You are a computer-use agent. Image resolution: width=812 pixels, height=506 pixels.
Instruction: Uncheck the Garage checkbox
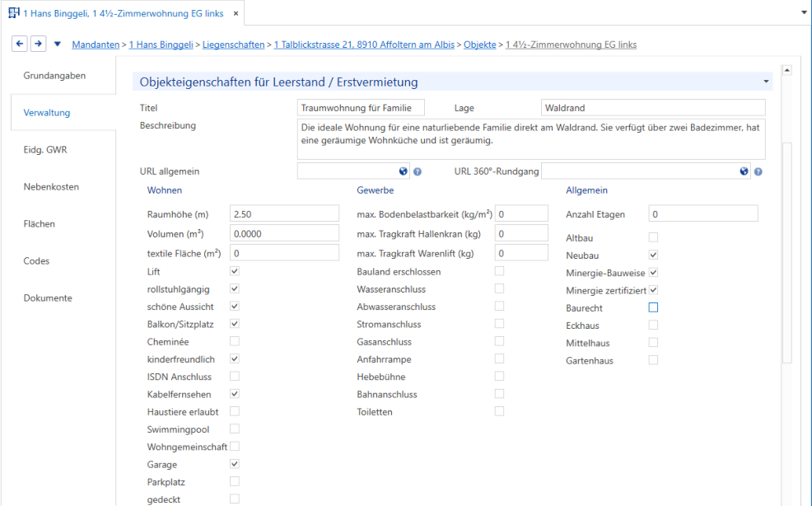pos(235,464)
